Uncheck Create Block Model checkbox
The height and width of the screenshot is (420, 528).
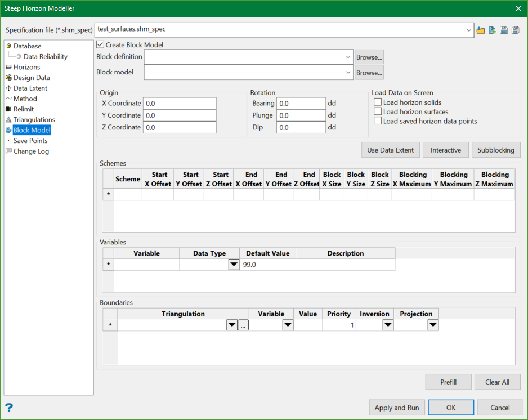tap(101, 44)
